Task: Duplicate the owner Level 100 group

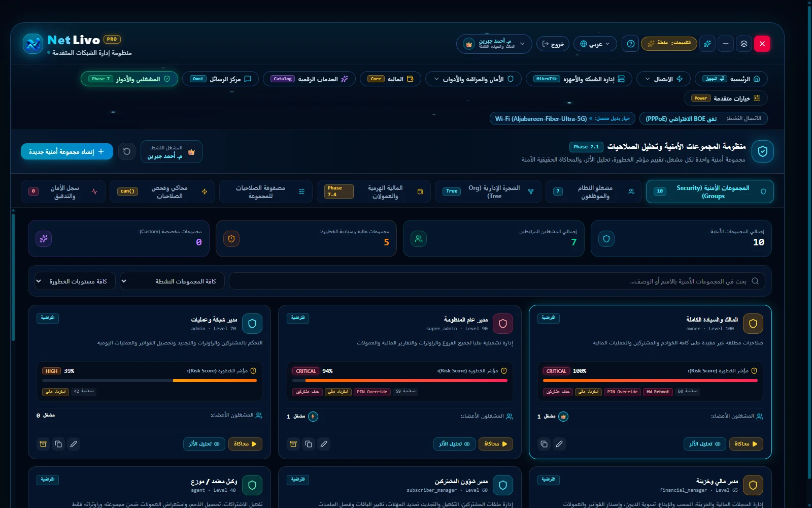Action: tap(544, 444)
